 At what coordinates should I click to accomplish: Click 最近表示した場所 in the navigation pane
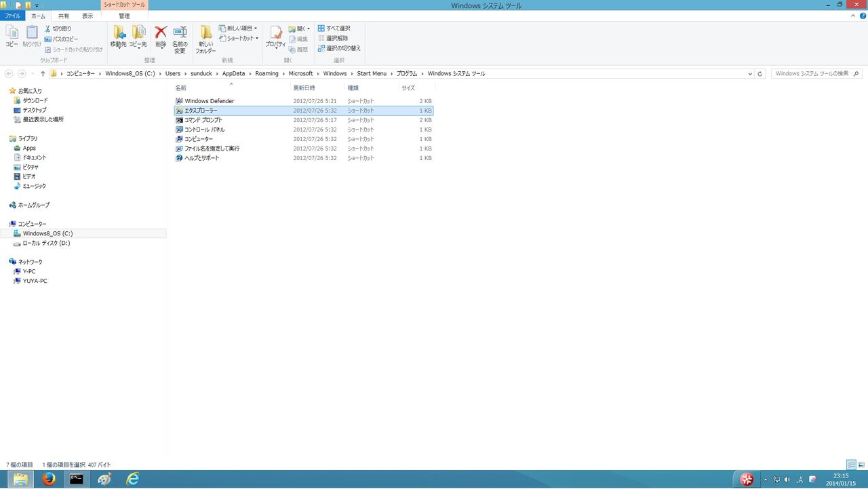(x=43, y=119)
